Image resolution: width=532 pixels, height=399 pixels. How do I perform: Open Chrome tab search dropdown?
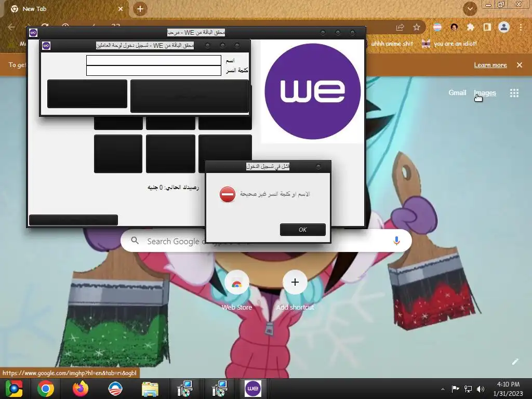[470, 9]
